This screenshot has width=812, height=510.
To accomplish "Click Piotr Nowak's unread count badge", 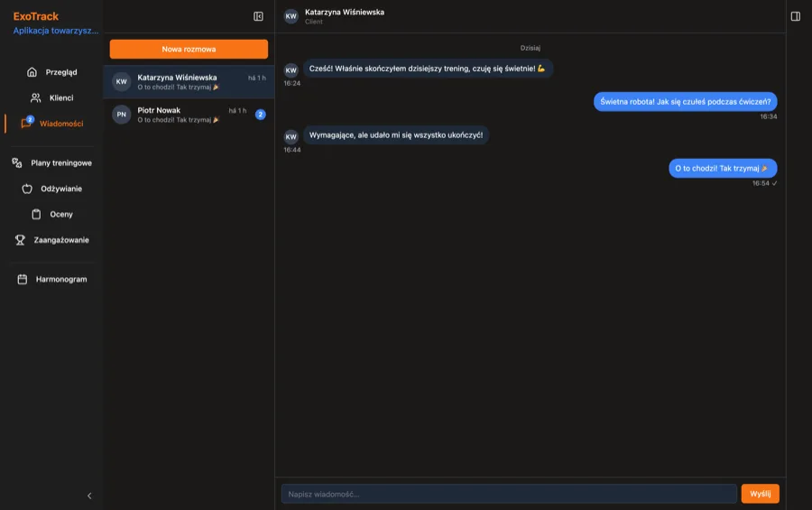I will 261,115.
